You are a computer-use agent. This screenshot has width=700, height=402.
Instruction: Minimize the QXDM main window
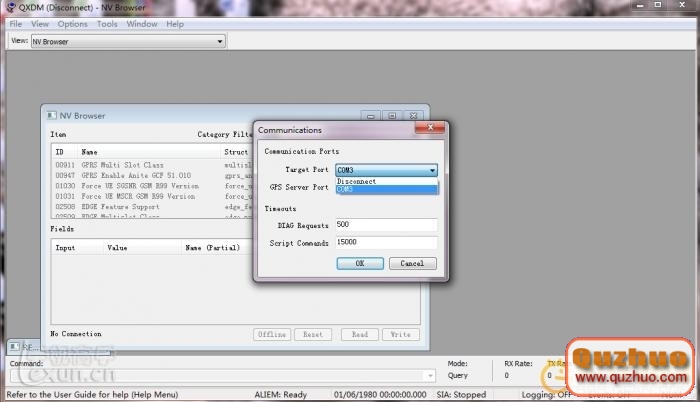[x=640, y=5]
